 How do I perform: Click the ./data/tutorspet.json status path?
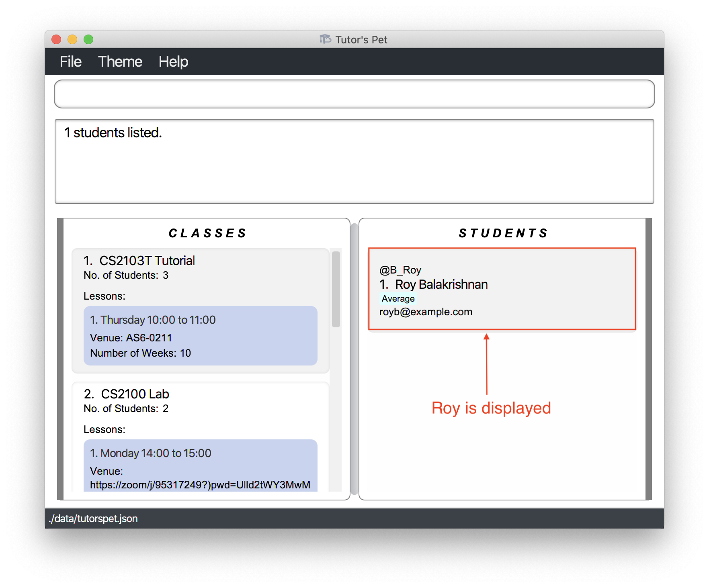(93, 519)
